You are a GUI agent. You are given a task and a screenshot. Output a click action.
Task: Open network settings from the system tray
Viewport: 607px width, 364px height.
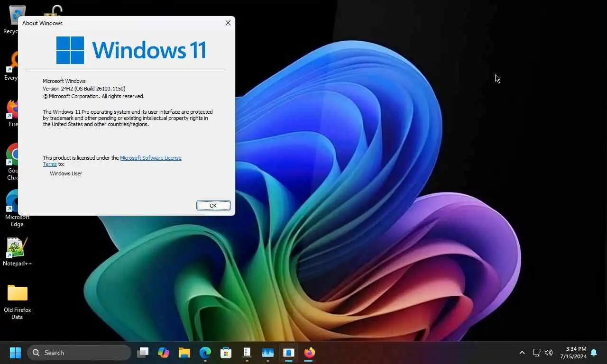(537, 353)
